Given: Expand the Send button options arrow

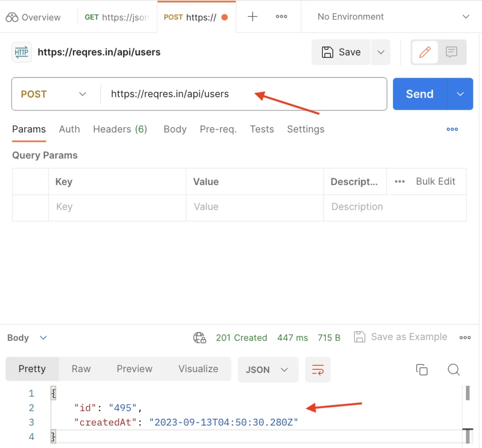Looking at the screenshot, I should click(x=460, y=94).
